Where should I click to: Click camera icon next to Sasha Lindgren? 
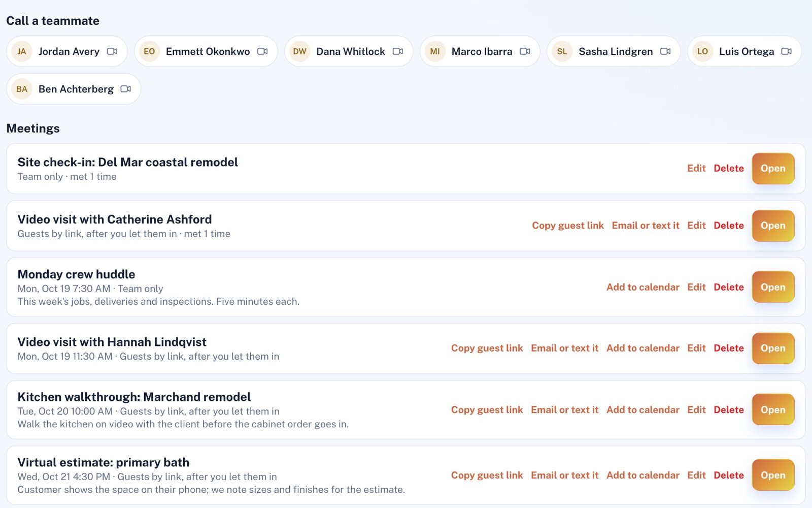pos(665,51)
